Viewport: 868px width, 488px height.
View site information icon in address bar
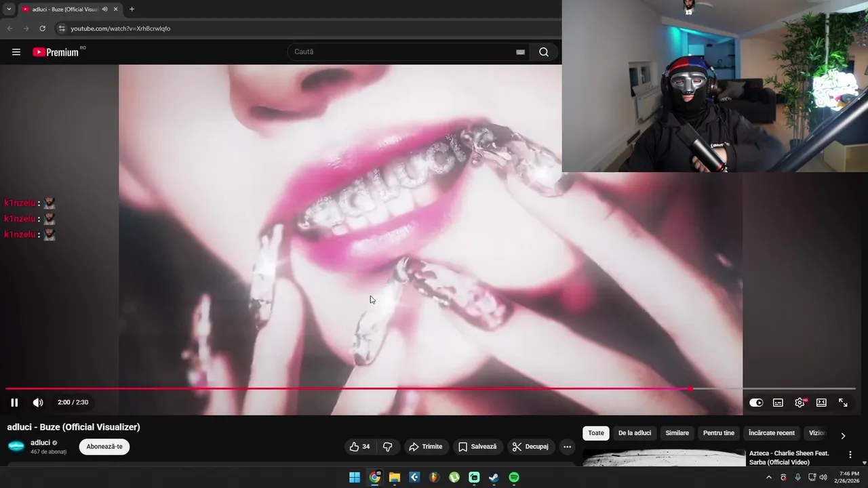pos(61,28)
